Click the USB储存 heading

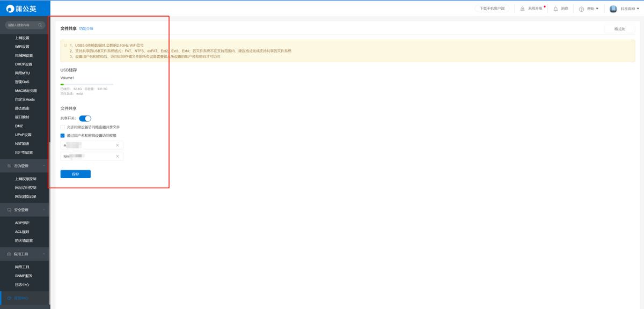pyautogui.click(x=69, y=70)
